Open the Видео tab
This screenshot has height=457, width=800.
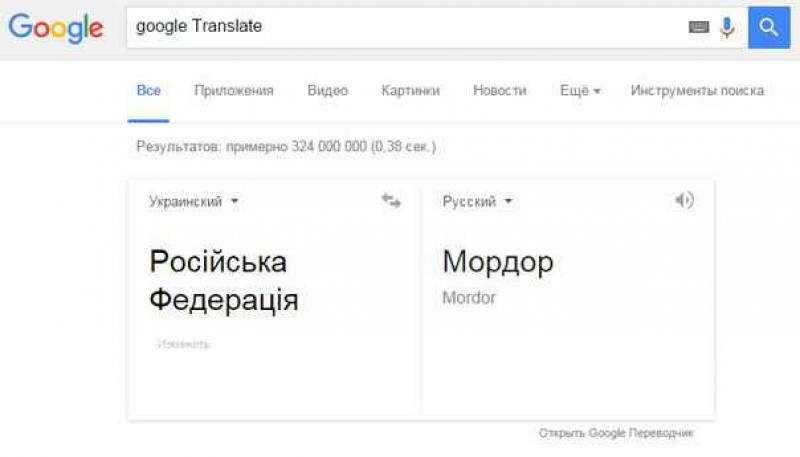click(328, 90)
